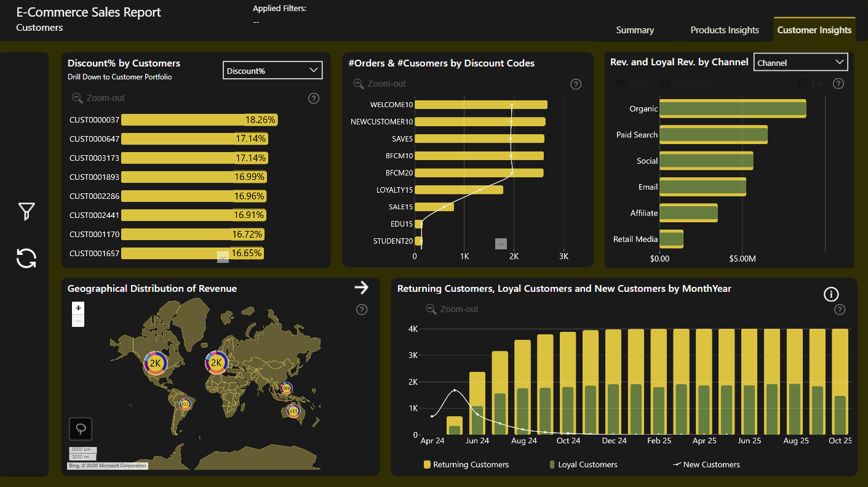
Task: Select the CUST0000037 bar in the chart
Action: pyautogui.click(x=199, y=120)
